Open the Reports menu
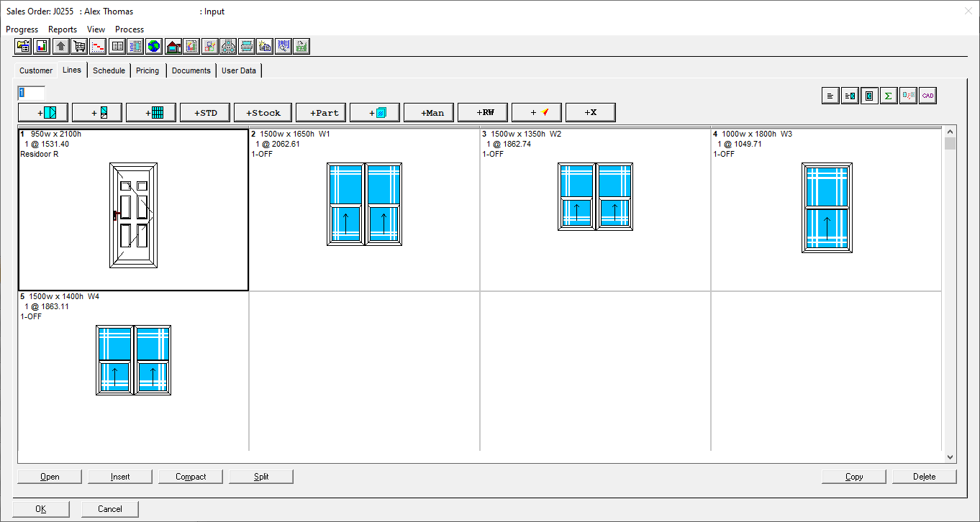 point(63,29)
